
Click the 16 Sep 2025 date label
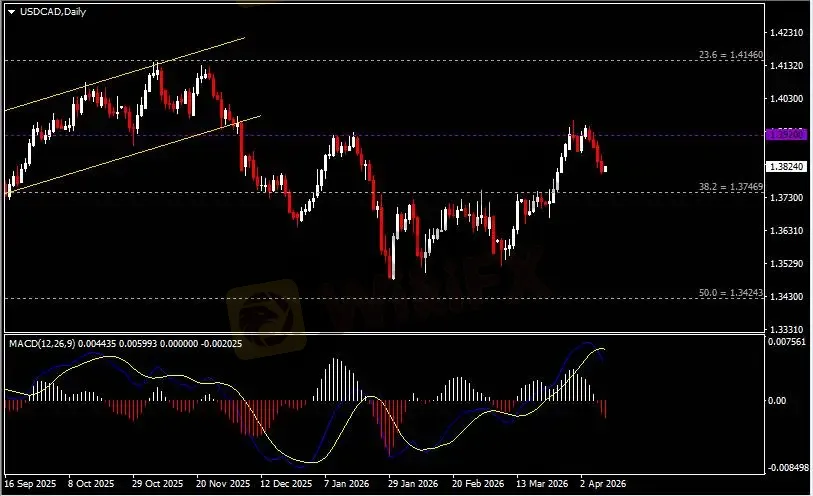(30, 481)
